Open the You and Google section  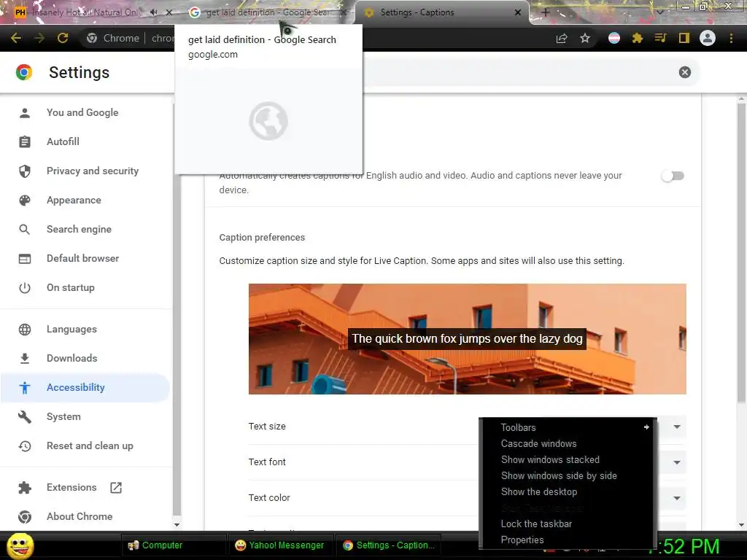pyautogui.click(x=82, y=113)
